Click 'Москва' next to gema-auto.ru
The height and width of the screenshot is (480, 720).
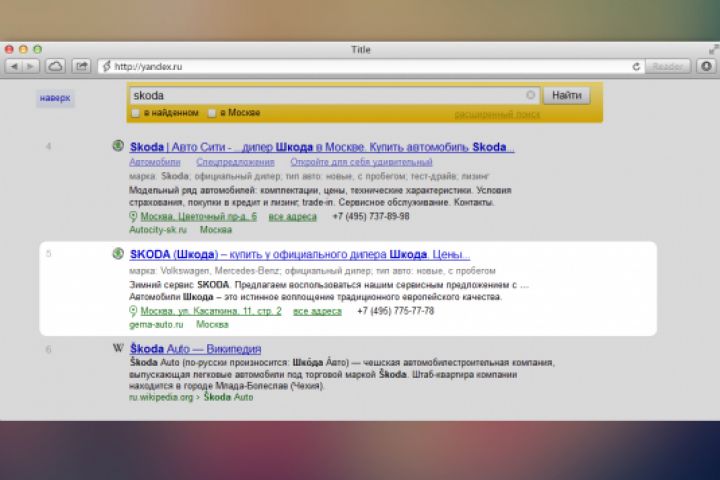click(x=212, y=325)
